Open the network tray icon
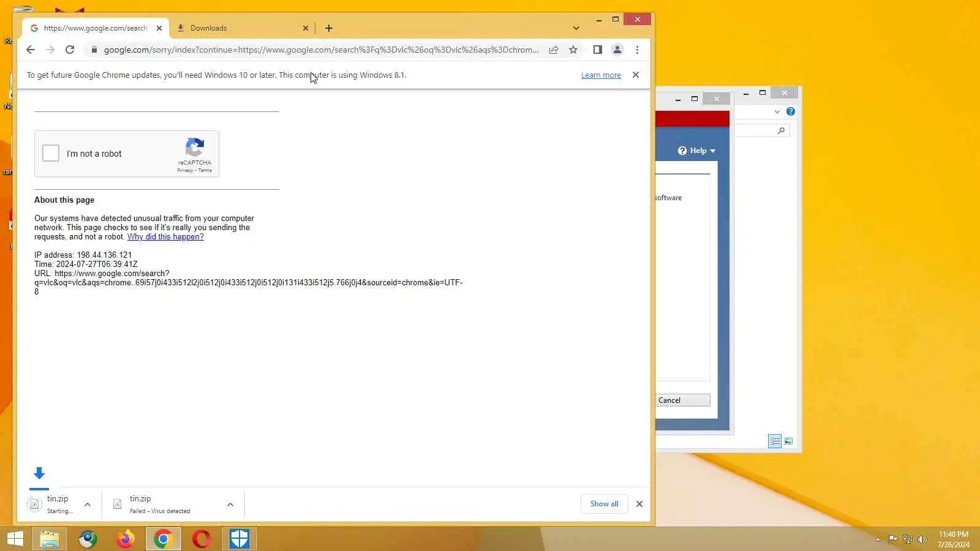Screen dimensions: 980x551 click(908, 539)
